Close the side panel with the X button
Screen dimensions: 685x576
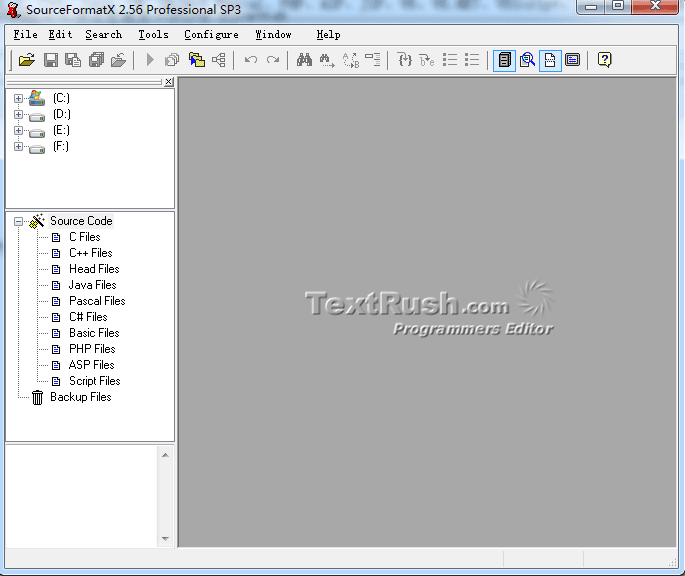[x=169, y=82]
